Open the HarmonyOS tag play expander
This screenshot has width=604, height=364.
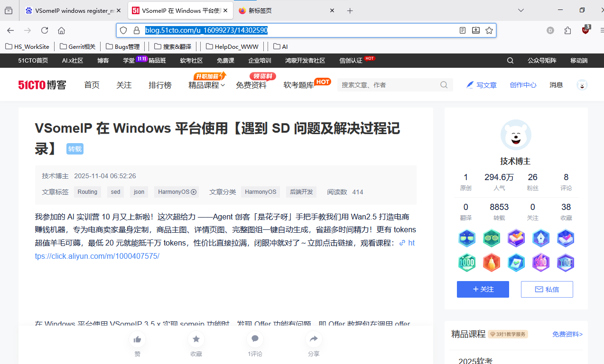[x=193, y=192]
